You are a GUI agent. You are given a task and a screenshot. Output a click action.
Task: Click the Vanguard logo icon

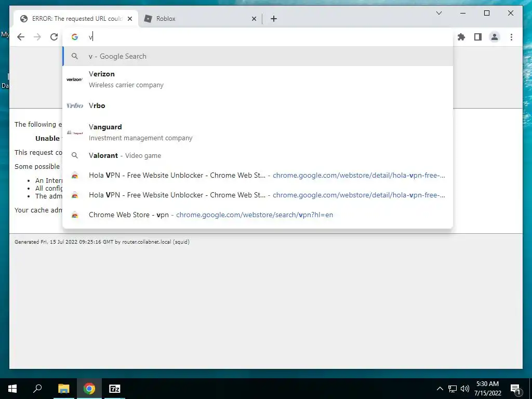75,132
